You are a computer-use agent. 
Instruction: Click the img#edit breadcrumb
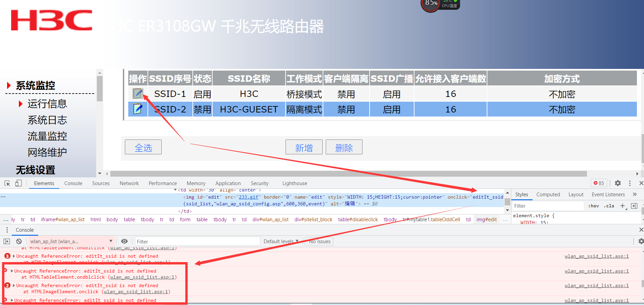pyautogui.click(x=486, y=219)
